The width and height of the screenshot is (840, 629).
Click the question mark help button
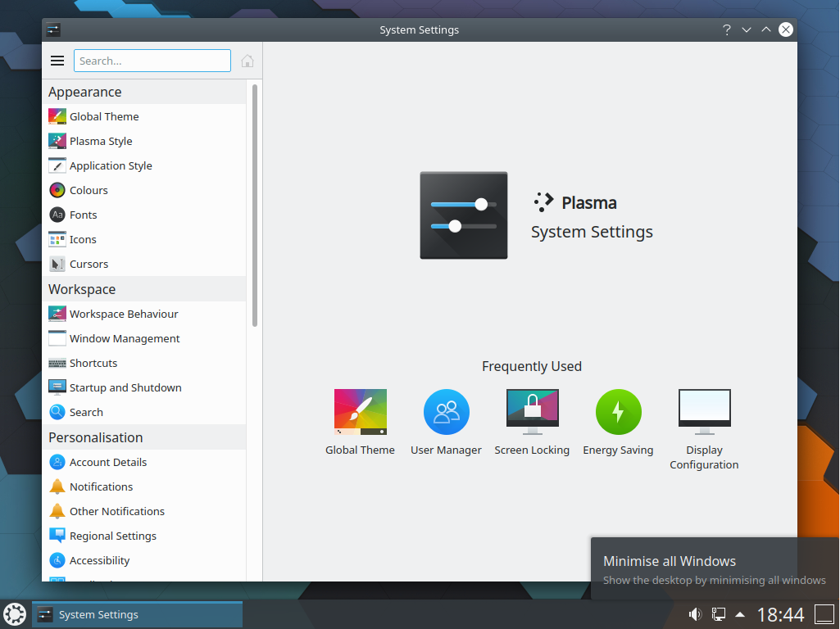pos(726,30)
